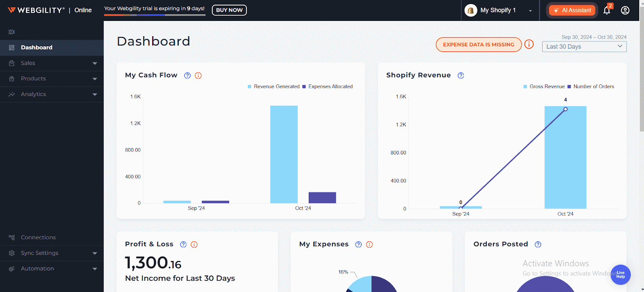Viewport: 644px width, 292px height.
Task: Click the orange info icon beside Profit & Loss
Action: [194, 245]
